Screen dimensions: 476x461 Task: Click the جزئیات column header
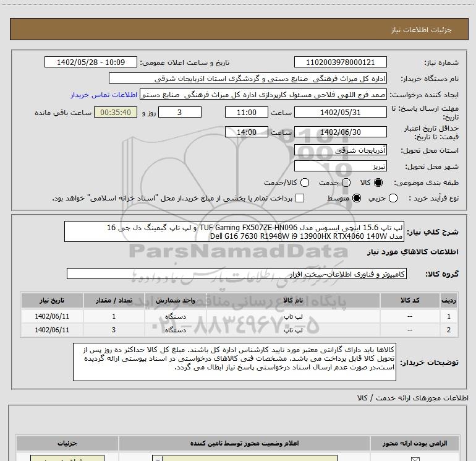[67, 444]
